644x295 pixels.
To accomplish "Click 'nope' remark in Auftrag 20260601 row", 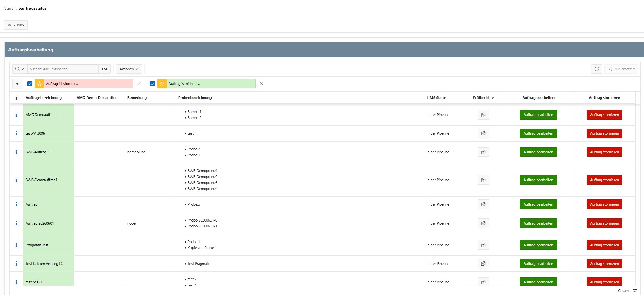I will click(x=132, y=223).
